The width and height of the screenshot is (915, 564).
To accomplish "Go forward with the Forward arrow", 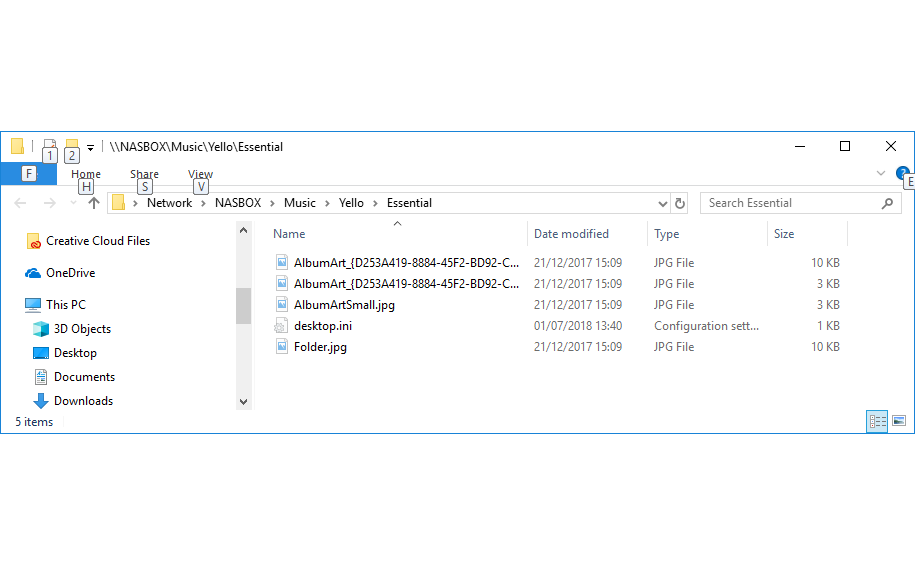I will click(50, 203).
